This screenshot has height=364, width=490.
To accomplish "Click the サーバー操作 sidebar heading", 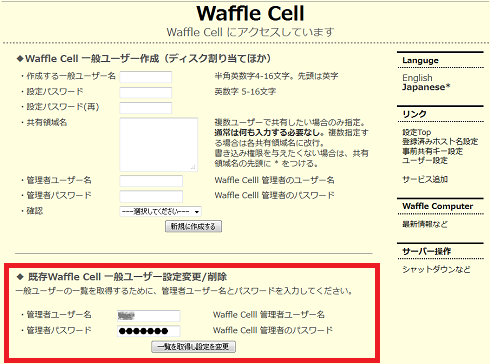I will [x=426, y=251].
